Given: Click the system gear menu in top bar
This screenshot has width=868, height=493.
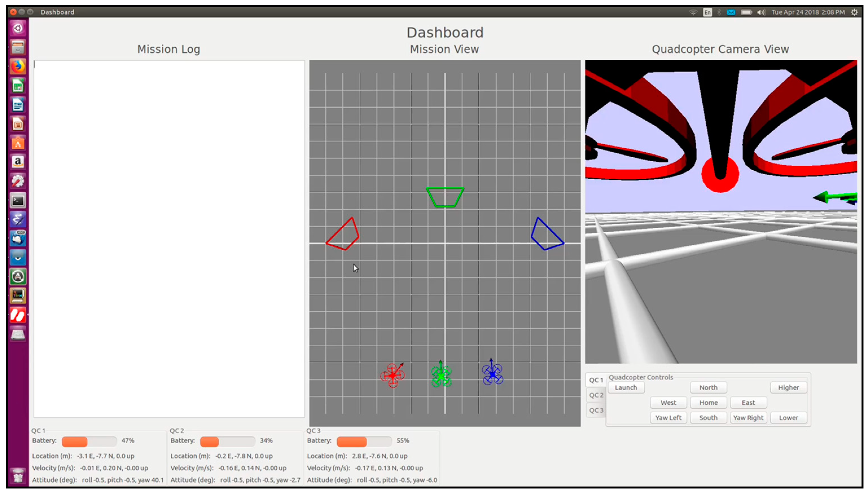Looking at the screenshot, I should [854, 12].
